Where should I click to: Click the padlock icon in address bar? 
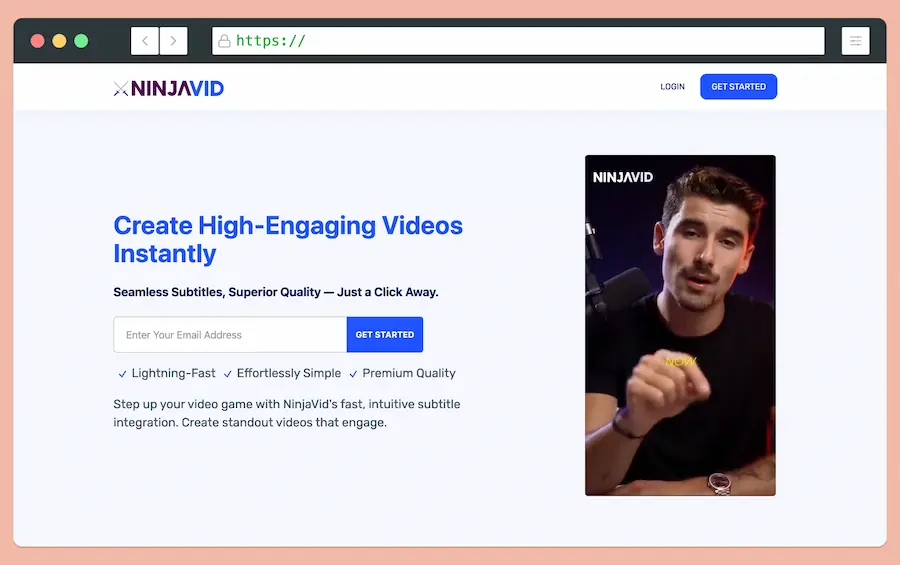click(x=224, y=41)
